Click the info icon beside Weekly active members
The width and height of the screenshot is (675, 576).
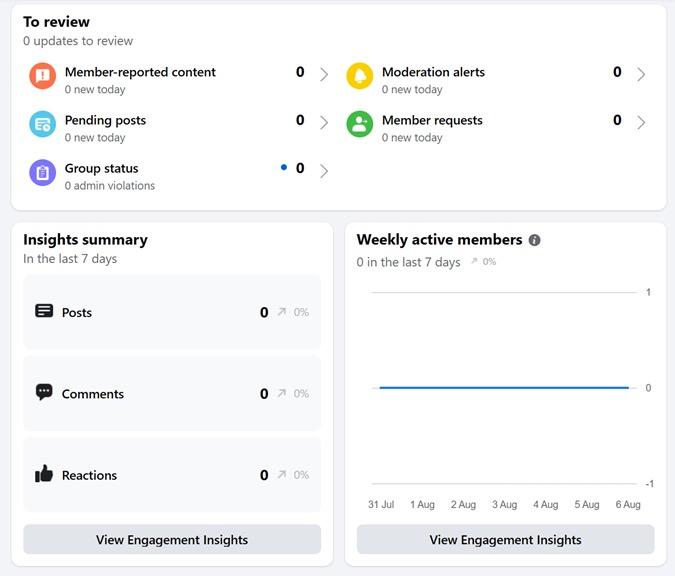(535, 240)
